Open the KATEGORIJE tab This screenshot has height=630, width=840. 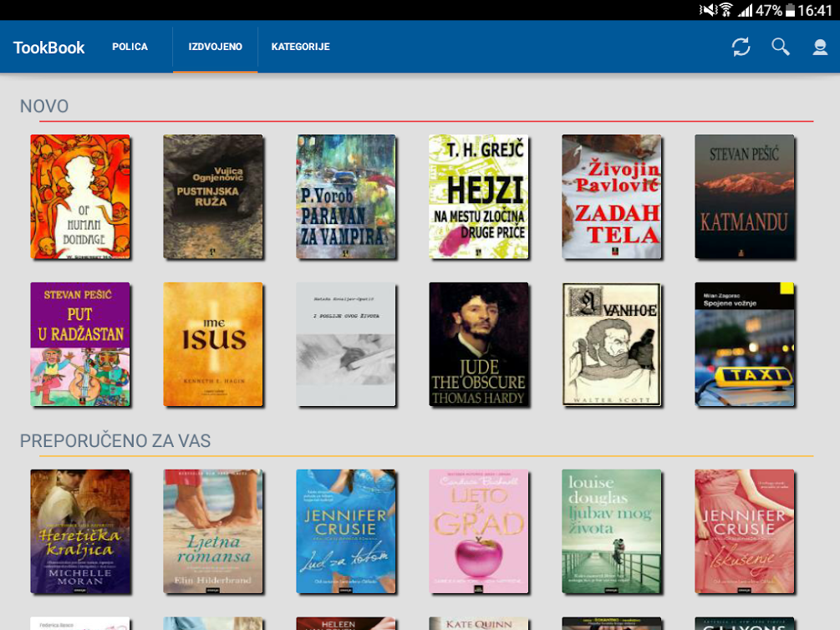[301, 47]
